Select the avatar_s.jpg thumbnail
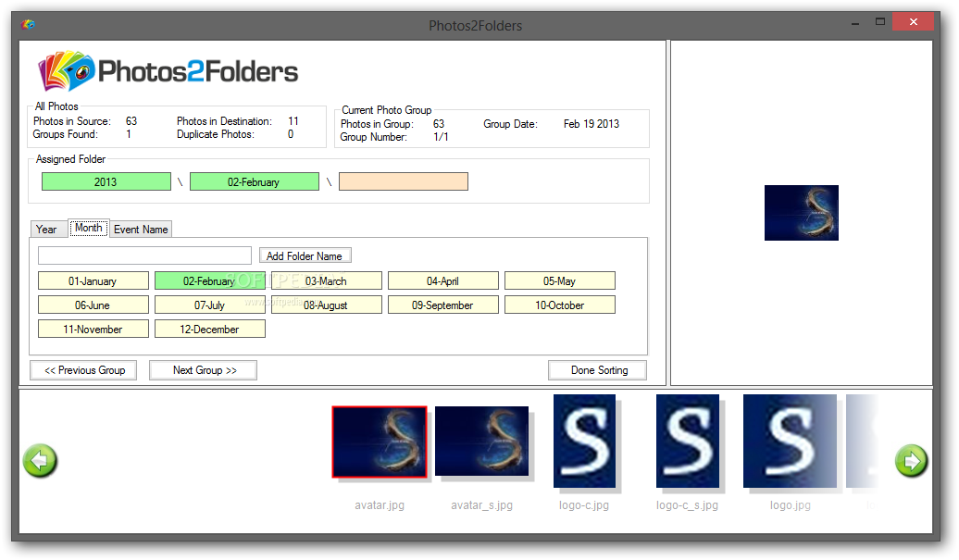Image resolution: width=959 pixels, height=560 pixels. [x=482, y=442]
